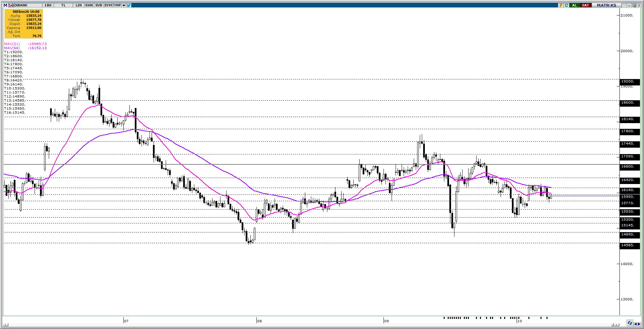Click the Matriks M logo icon
Viewport: 644px width, 329px height.
pyautogui.click(x=5, y=5)
